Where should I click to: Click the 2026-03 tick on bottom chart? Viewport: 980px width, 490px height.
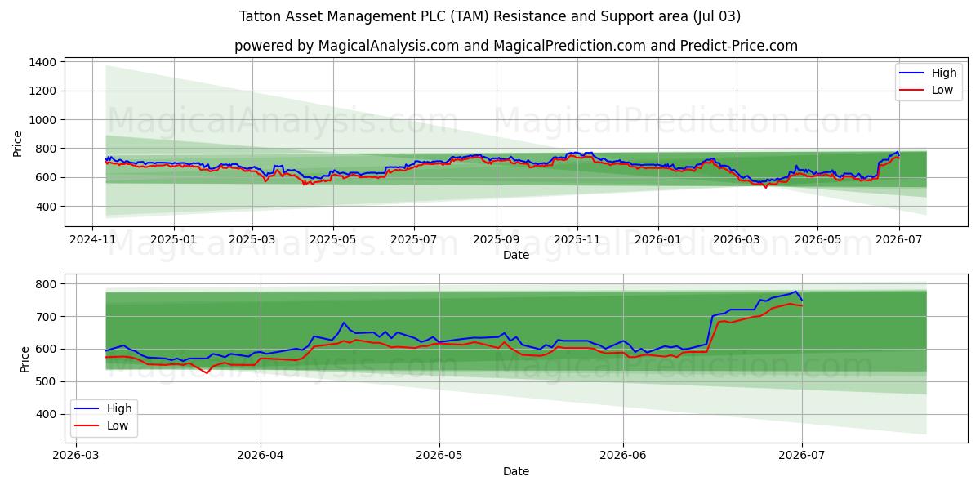76,457
